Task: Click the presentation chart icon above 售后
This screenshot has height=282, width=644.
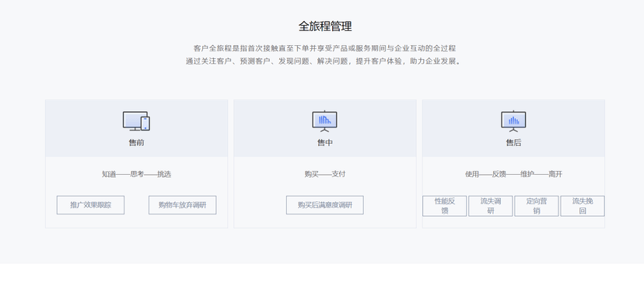Action: (x=513, y=121)
